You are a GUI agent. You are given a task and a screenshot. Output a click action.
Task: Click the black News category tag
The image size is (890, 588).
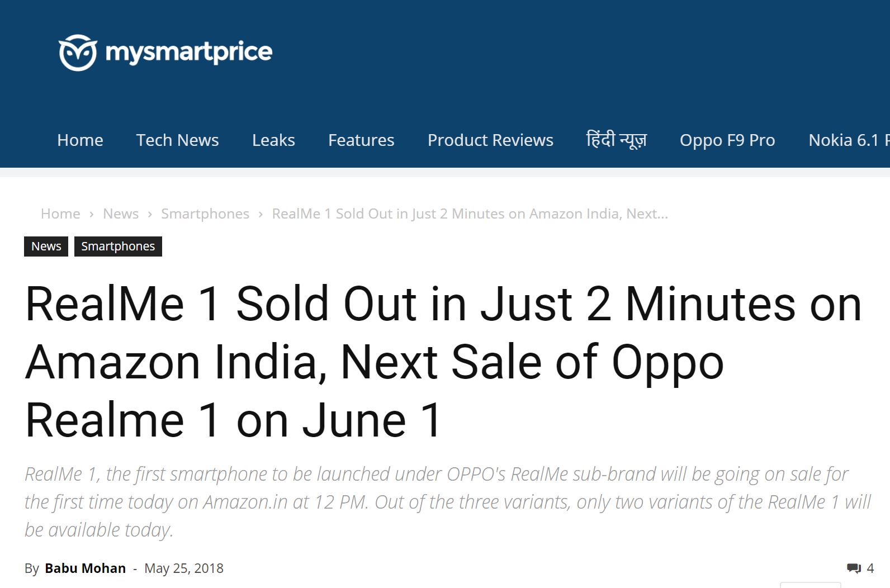46,246
